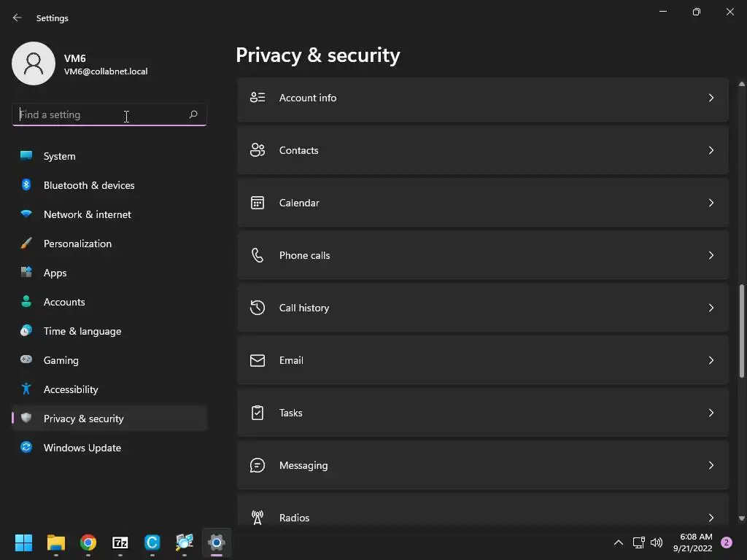The height and width of the screenshot is (560, 747).
Task: Open Google Chrome from the taskbar
Action: (x=88, y=542)
